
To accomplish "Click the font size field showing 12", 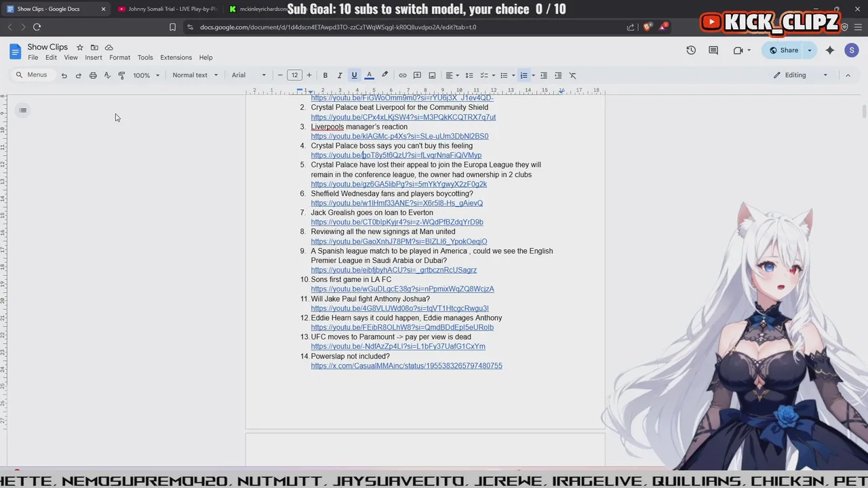I will pyautogui.click(x=294, y=75).
